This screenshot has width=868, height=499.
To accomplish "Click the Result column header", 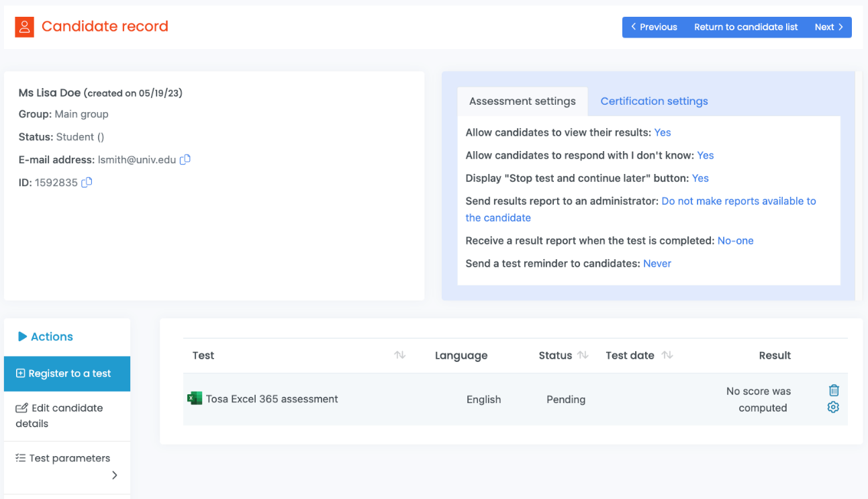I will pos(775,355).
